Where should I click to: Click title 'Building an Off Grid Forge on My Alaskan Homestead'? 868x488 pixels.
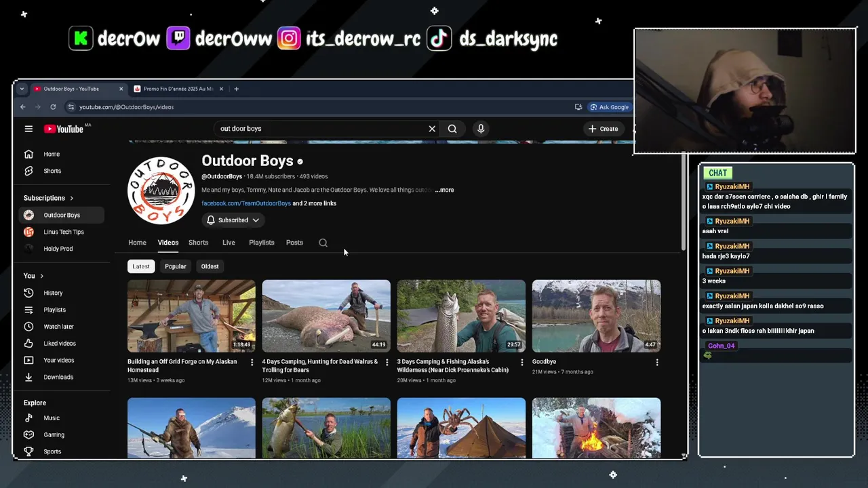[182, 366]
